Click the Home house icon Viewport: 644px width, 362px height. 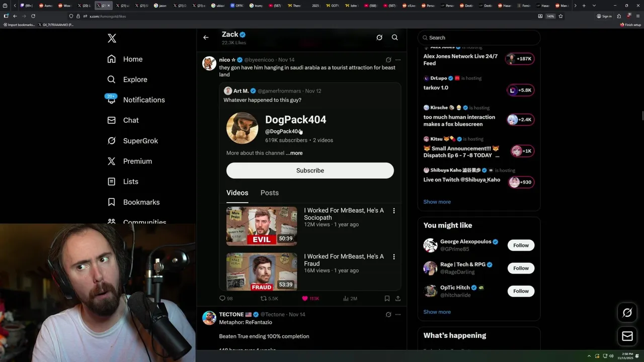click(x=112, y=59)
